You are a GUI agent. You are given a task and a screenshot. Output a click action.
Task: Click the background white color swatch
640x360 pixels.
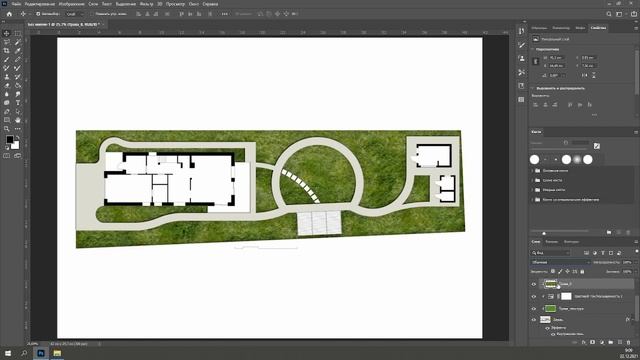(16, 146)
